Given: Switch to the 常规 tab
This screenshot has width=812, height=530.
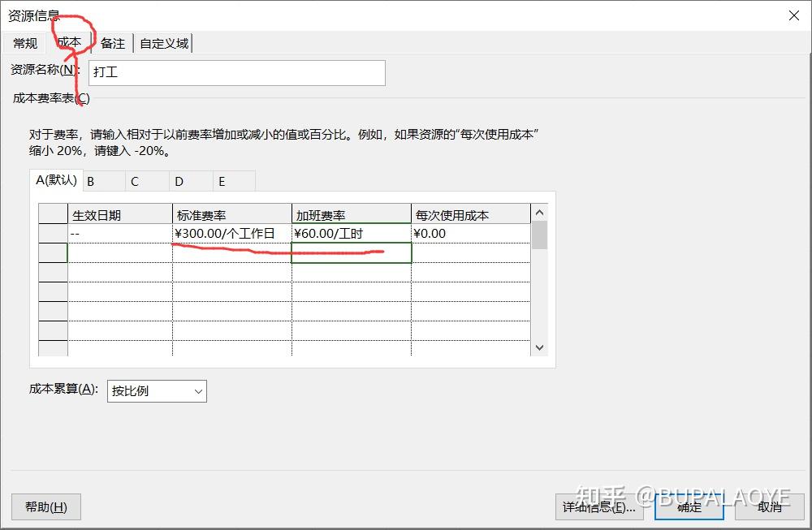Looking at the screenshot, I should tap(24, 43).
